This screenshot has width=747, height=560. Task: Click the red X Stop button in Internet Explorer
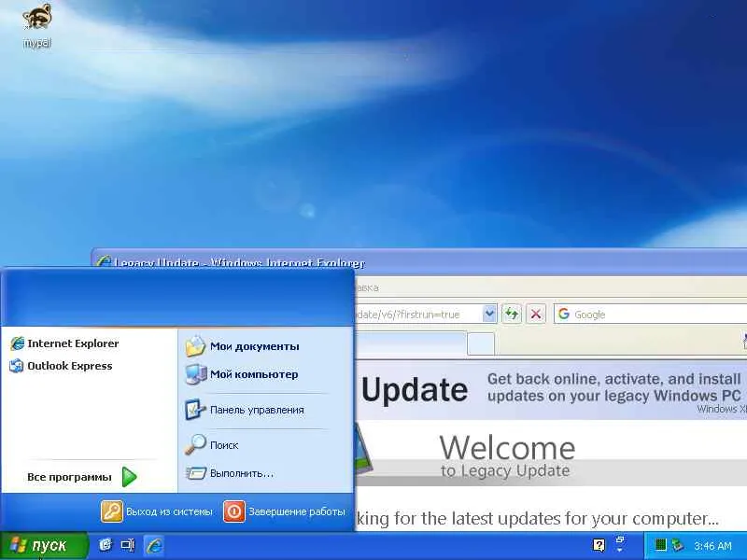(x=535, y=314)
